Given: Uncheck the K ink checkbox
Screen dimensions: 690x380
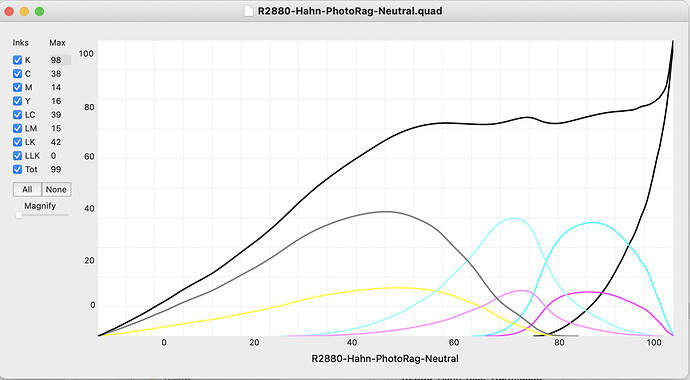Looking at the screenshot, I should point(18,60).
